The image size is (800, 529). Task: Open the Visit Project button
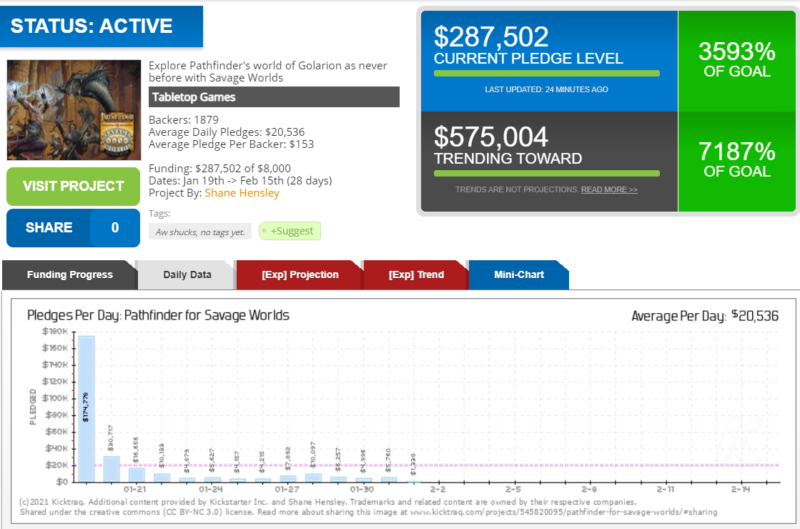point(73,186)
